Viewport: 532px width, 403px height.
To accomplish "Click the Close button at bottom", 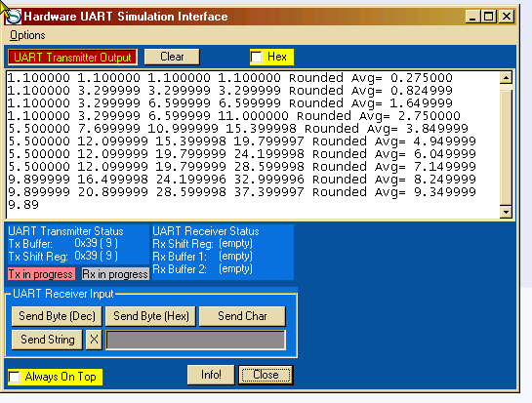I will click(x=266, y=375).
